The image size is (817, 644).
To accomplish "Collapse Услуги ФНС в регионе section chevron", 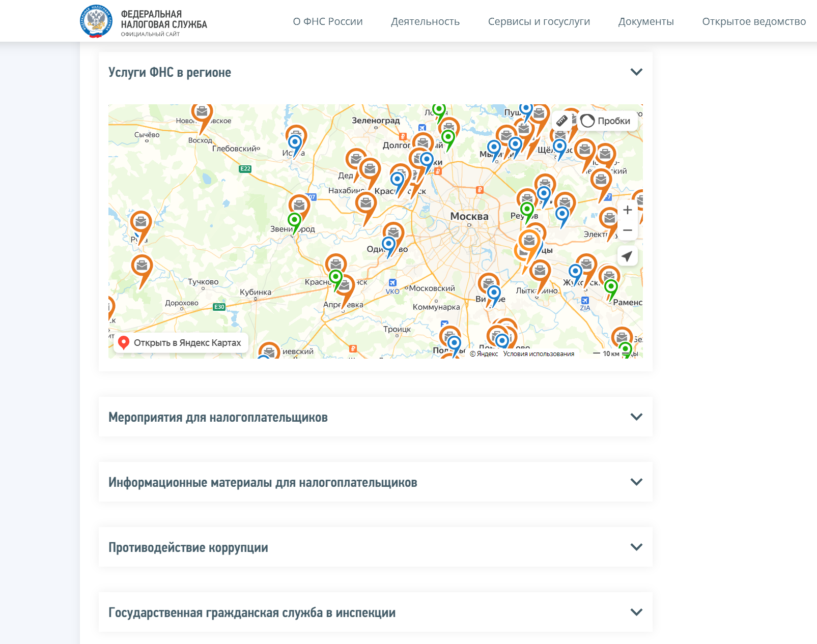I will [x=636, y=72].
